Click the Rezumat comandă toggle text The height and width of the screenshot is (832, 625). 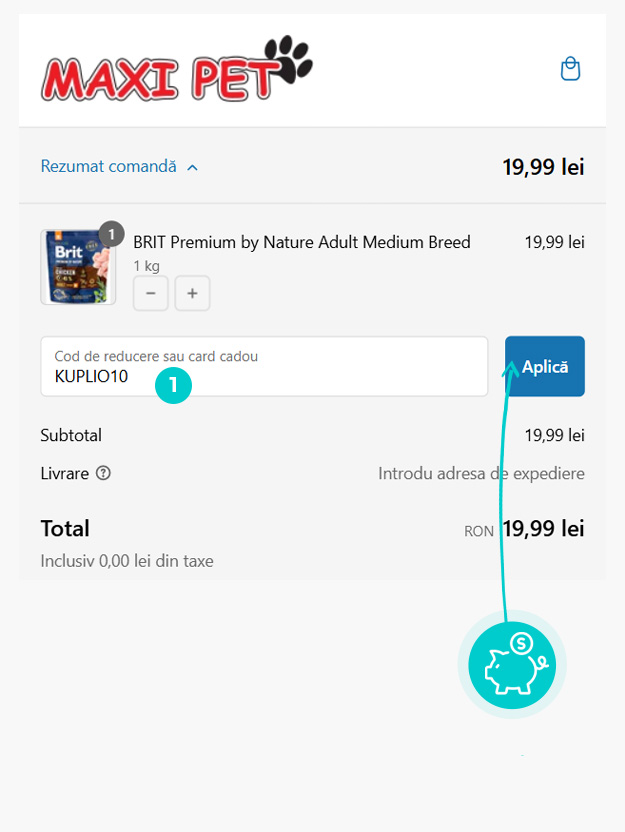pyautogui.click(x=108, y=166)
